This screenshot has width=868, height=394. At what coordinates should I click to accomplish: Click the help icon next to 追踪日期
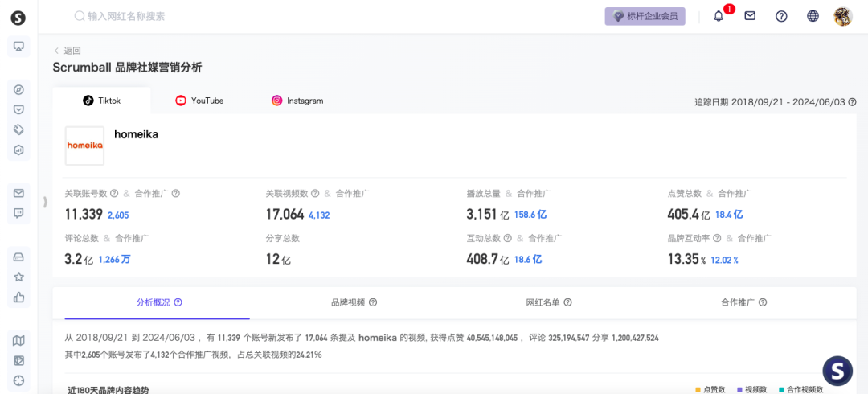click(x=853, y=102)
